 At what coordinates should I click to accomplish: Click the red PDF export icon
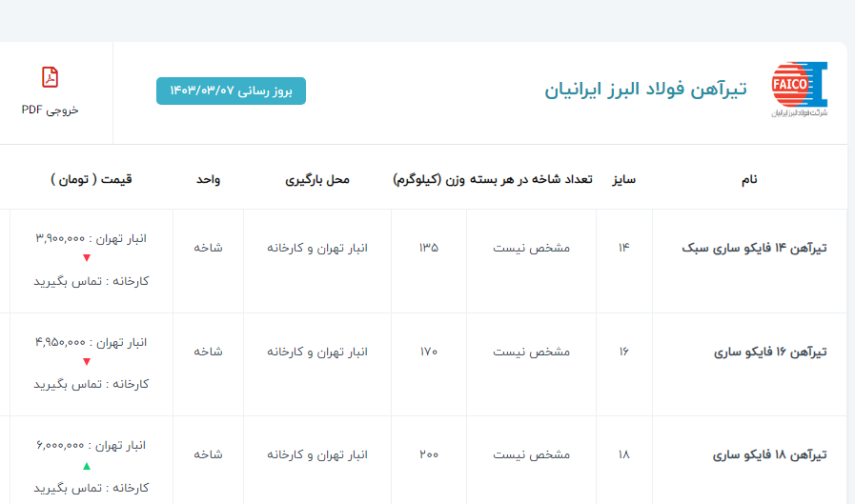50,77
